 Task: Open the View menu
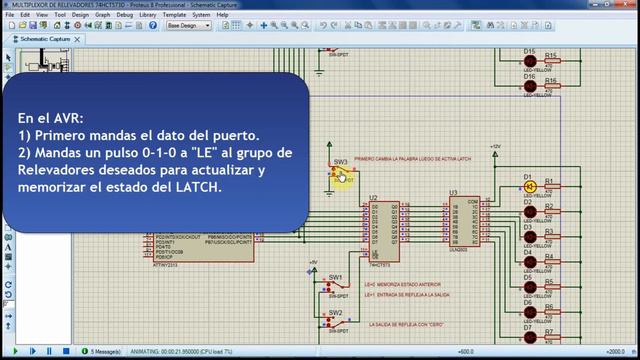point(42,15)
